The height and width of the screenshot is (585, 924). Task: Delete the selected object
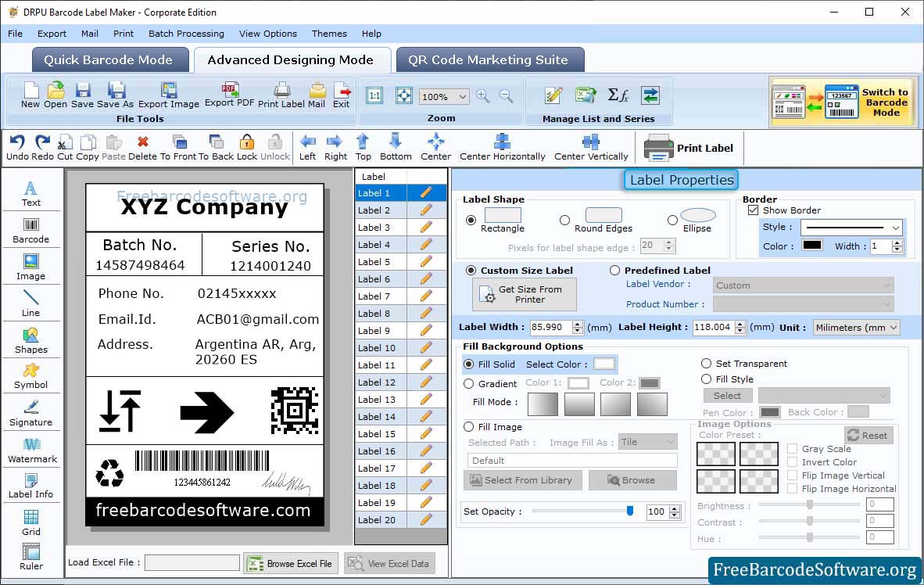click(x=142, y=148)
